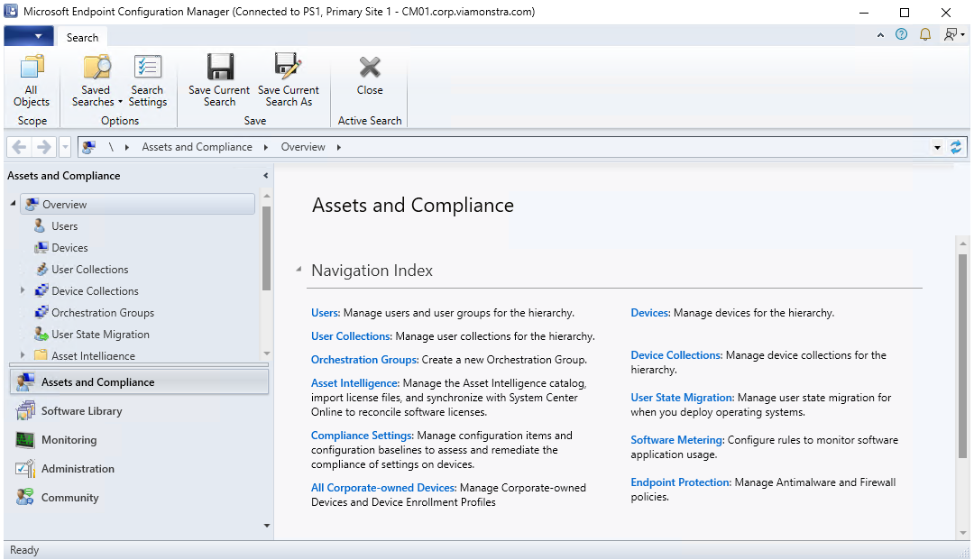The image size is (974, 560).
Task: Open the Software Library workspace
Action: click(81, 411)
